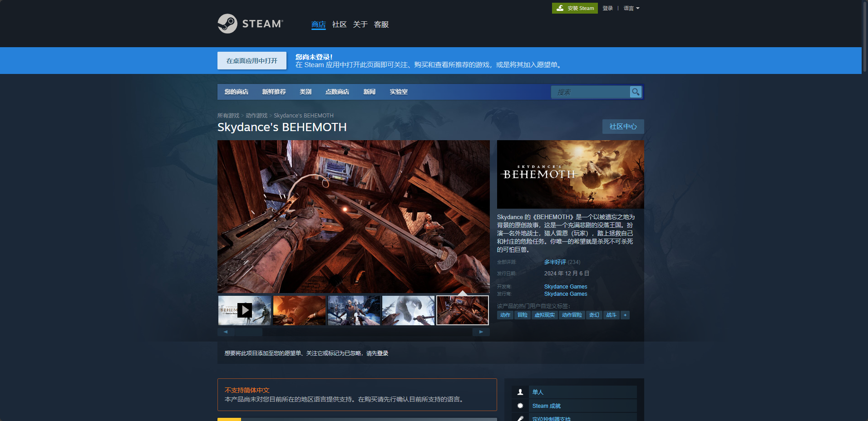
Task: Select the orange cave screenshot thumbnail
Action: click(300, 310)
